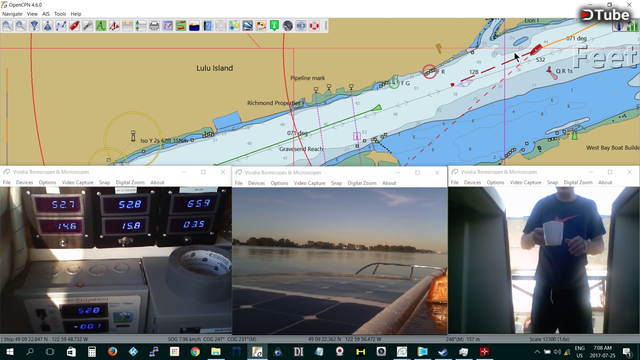
Task: Open Calculator from the taskbar
Action: click(x=91, y=351)
